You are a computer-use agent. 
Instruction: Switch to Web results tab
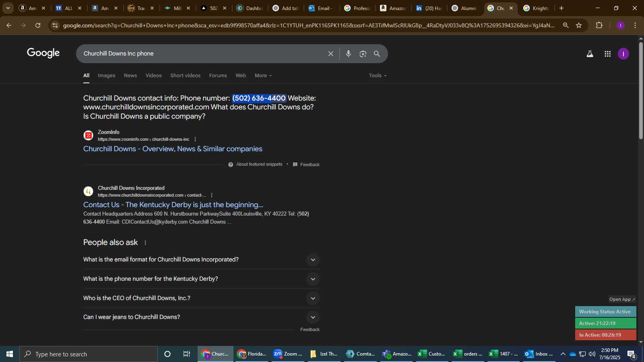click(241, 76)
